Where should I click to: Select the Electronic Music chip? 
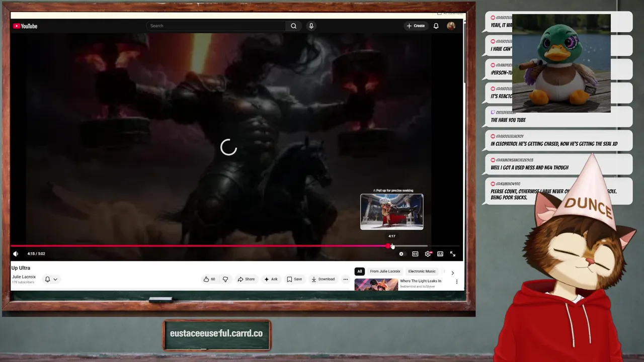point(422,271)
